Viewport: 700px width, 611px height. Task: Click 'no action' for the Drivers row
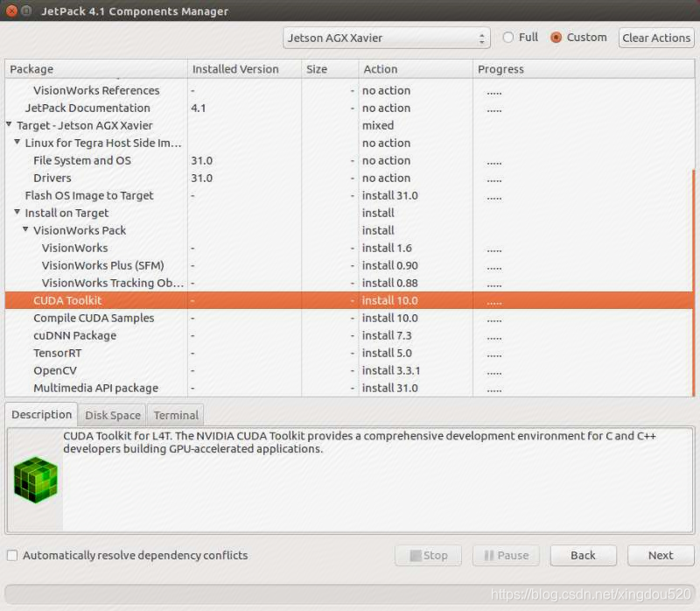pos(386,178)
